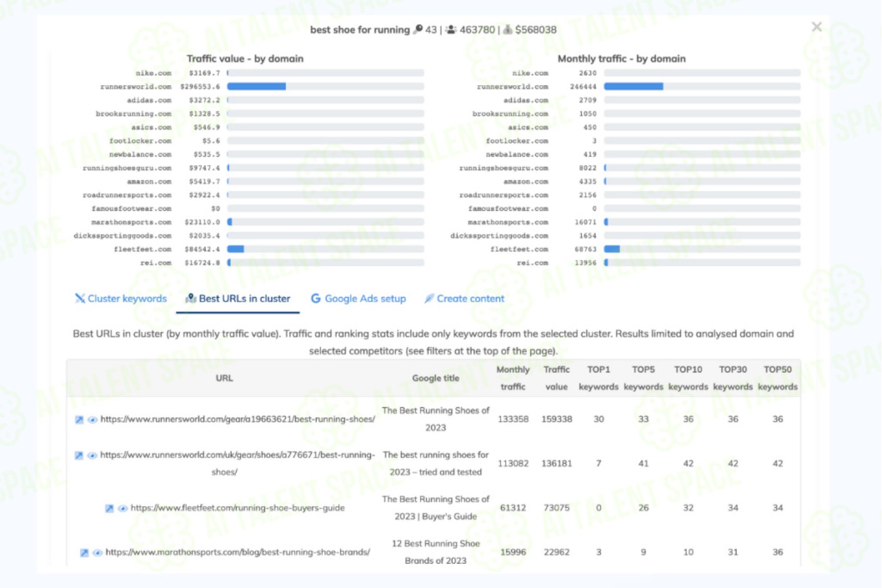
Task: Open the Cluster keywords tab
Action: (x=121, y=299)
